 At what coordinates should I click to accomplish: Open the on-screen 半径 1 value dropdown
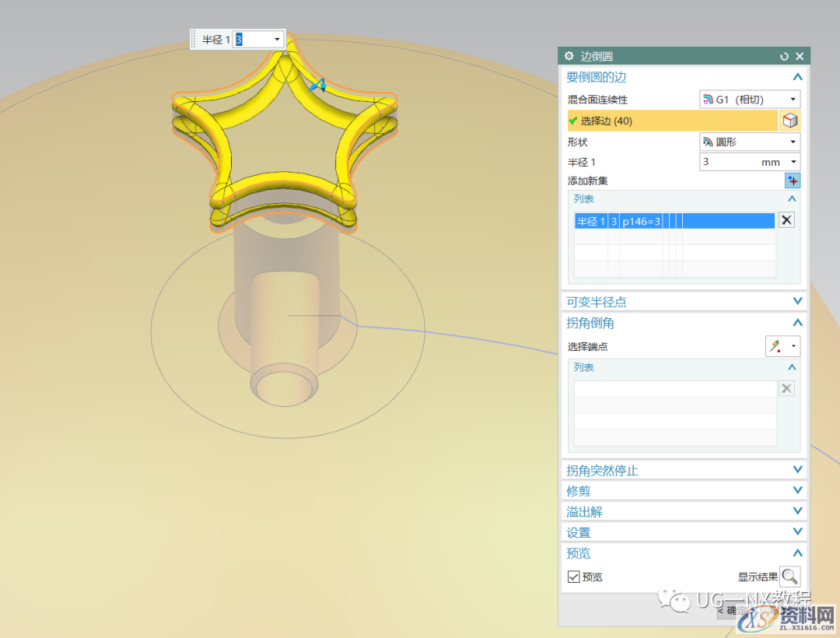[x=277, y=39]
